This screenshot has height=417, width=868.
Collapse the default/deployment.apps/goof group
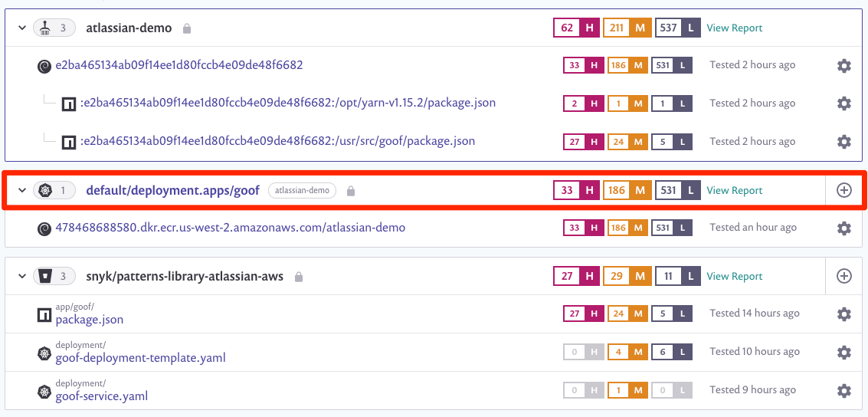(x=22, y=191)
